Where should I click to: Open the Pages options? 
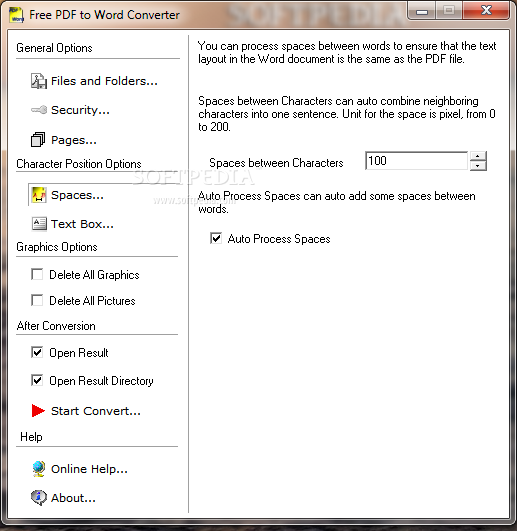pyautogui.click(x=74, y=140)
